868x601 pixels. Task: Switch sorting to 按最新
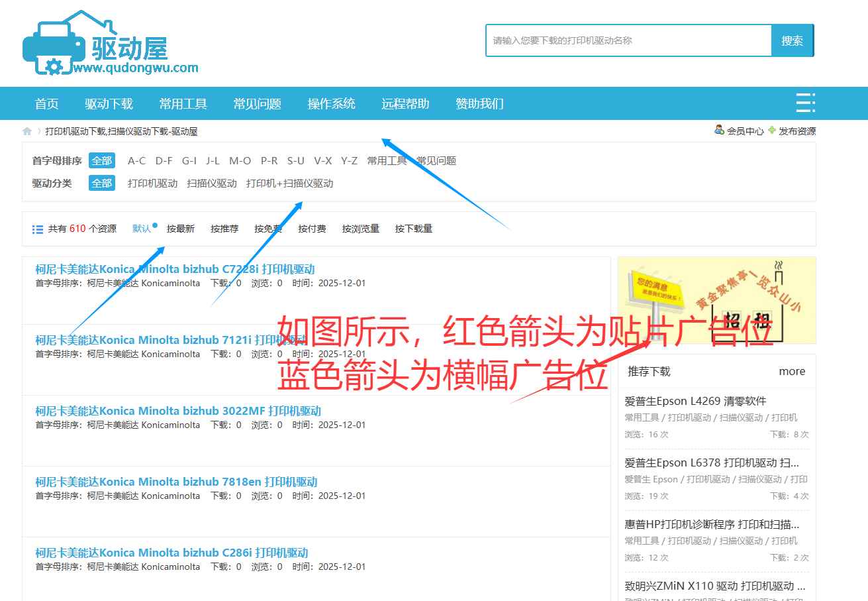point(179,229)
